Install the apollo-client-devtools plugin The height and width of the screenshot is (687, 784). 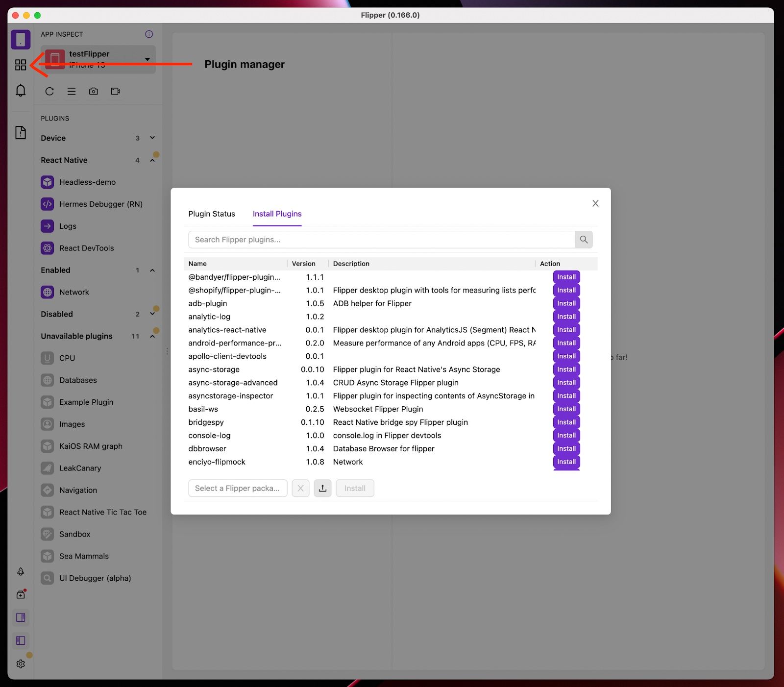coord(566,356)
